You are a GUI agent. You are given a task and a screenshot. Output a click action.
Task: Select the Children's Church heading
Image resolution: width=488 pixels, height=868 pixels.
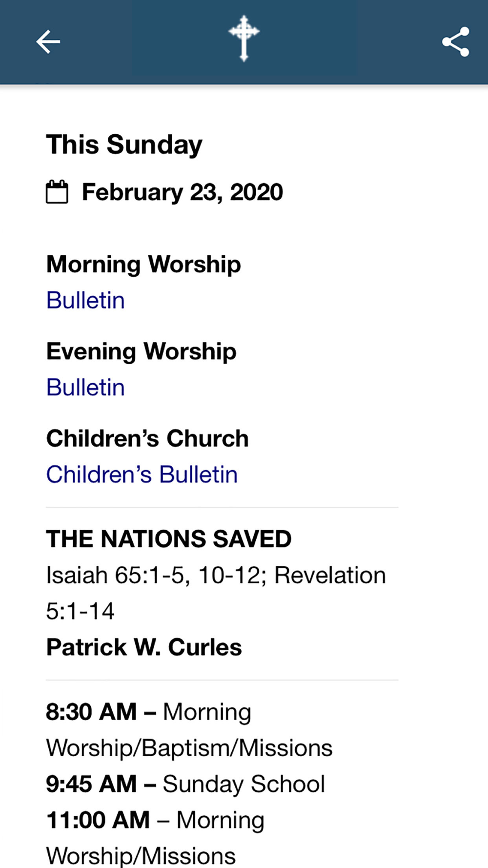[147, 438]
